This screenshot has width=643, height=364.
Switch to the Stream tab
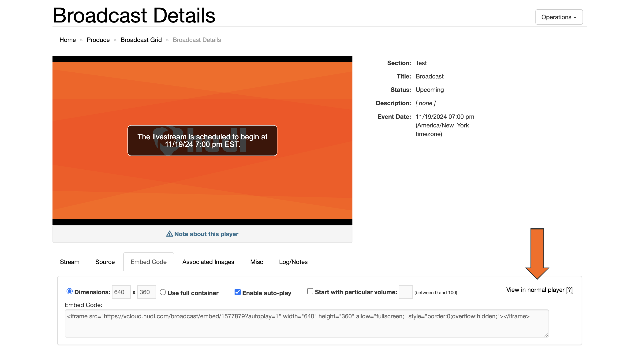tap(70, 262)
